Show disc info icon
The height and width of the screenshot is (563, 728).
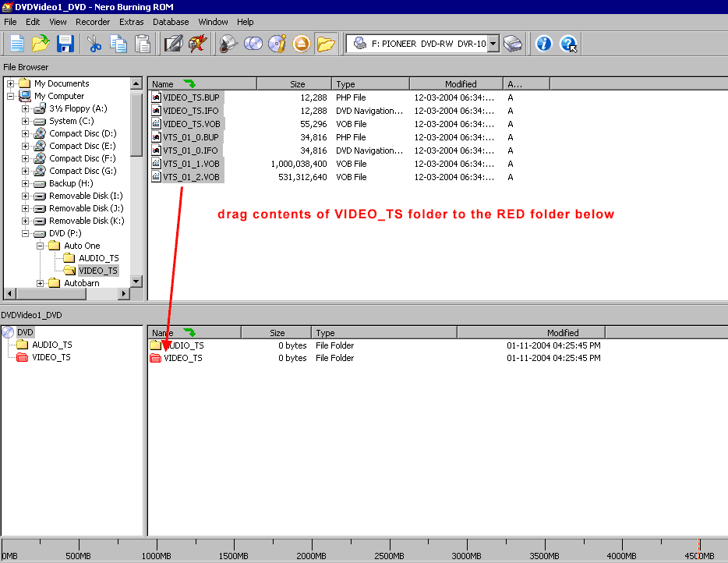coord(277,44)
